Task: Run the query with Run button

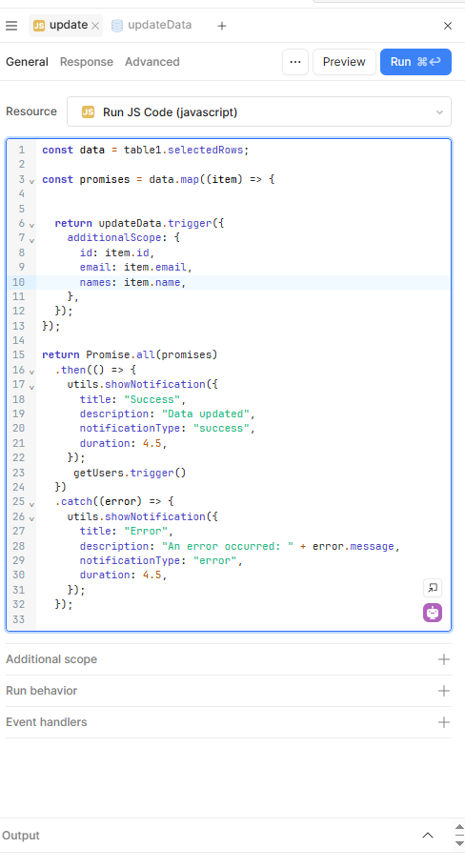Action: coord(415,62)
